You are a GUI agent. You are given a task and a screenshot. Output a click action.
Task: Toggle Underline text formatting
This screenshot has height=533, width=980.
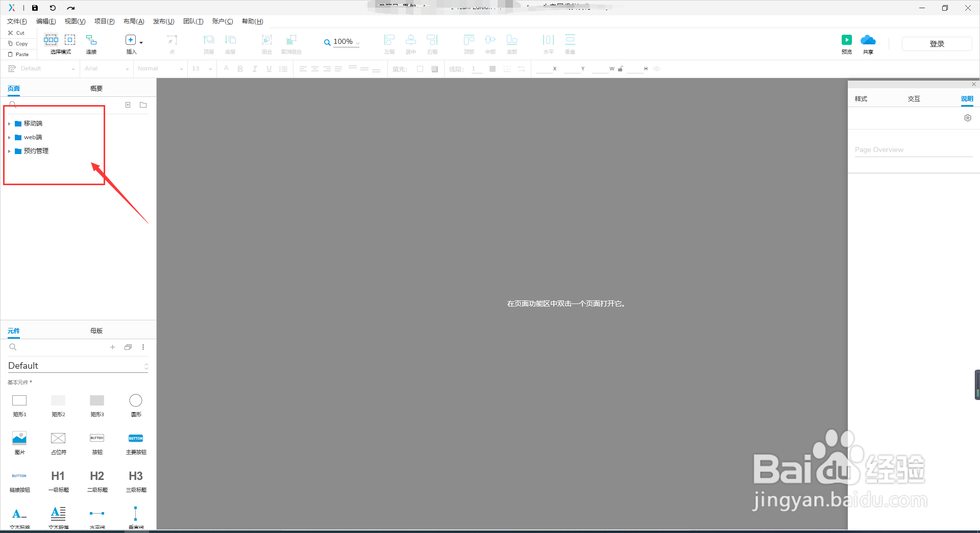tap(269, 69)
